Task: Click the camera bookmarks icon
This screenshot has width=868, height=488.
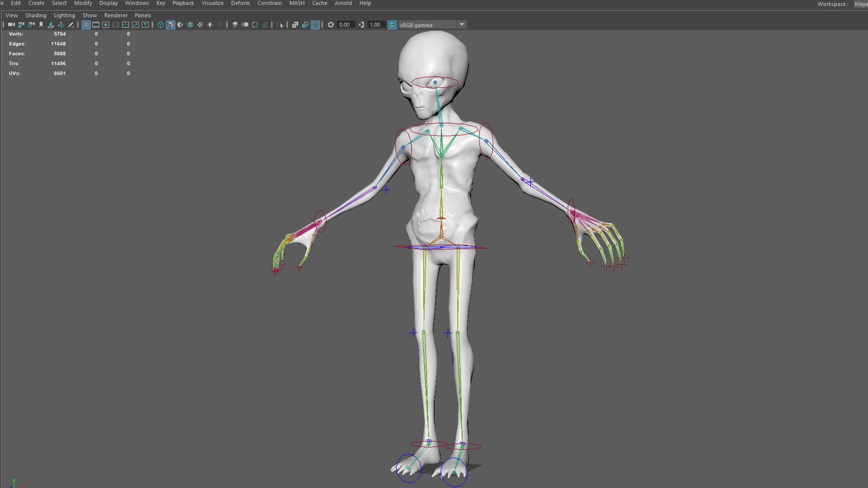Action: coord(41,25)
